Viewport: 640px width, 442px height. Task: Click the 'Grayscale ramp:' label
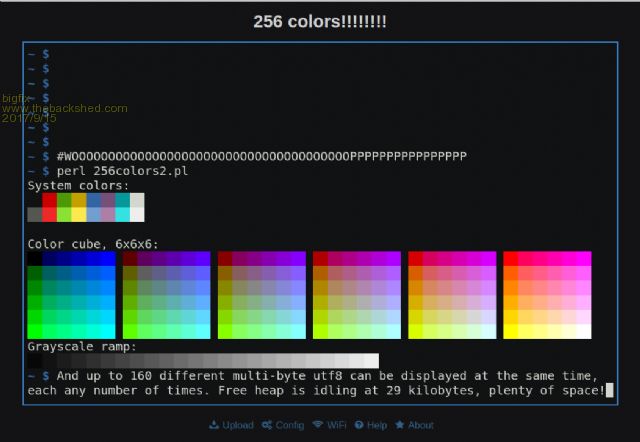point(82,346)
